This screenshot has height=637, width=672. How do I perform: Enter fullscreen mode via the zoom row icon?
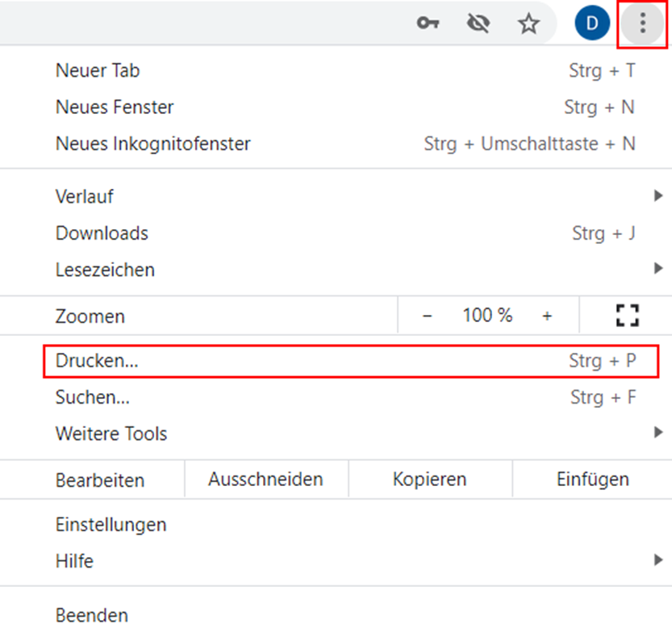tap(627, 316)
